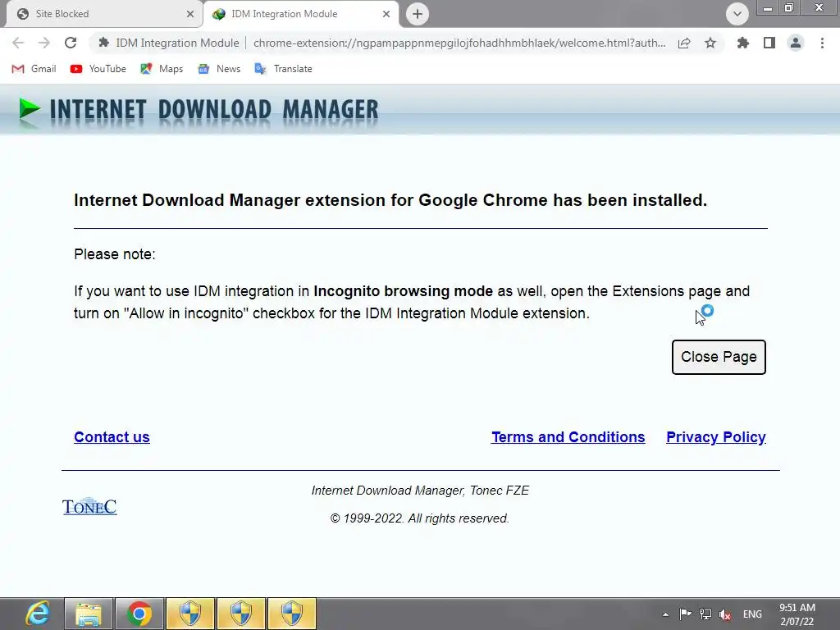Screen dimensions: 840x630
Task: Open News bookmark
Action: click(219, 69)
